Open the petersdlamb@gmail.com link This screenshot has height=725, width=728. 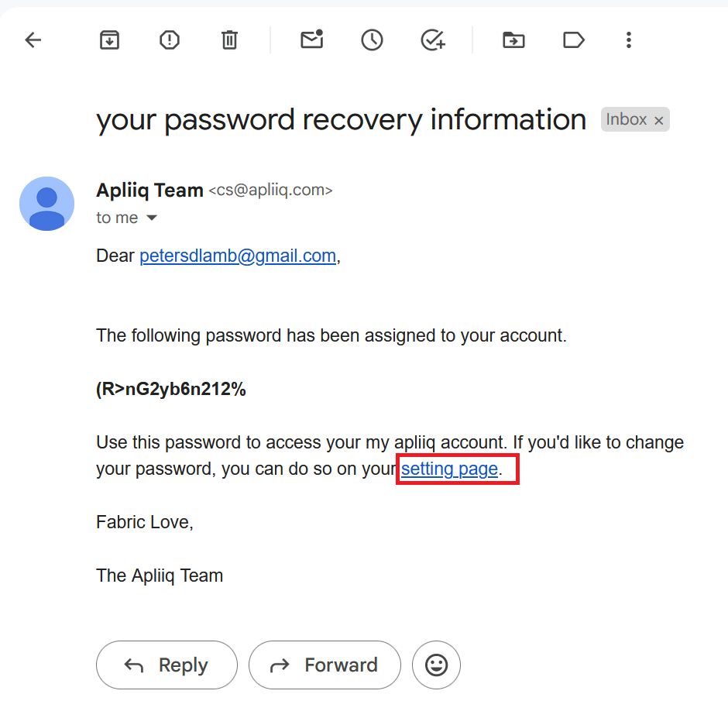tap(238, 256)
